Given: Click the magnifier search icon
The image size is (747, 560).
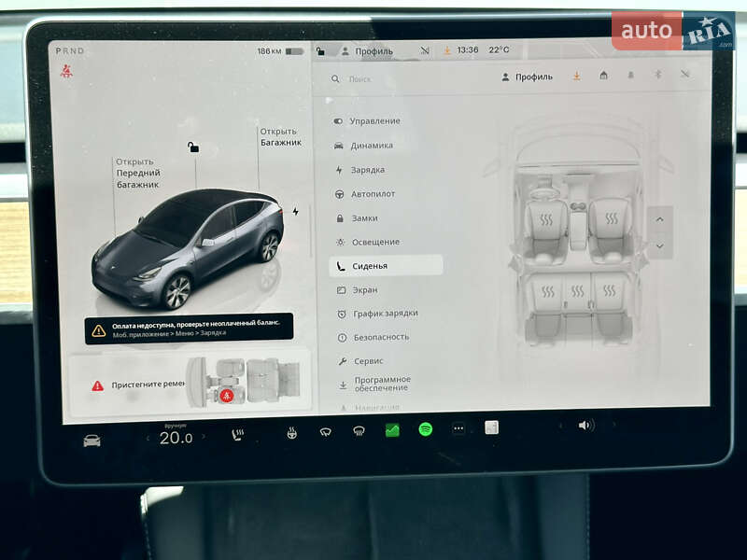Looking at the screenshot, I should [335, 78].
